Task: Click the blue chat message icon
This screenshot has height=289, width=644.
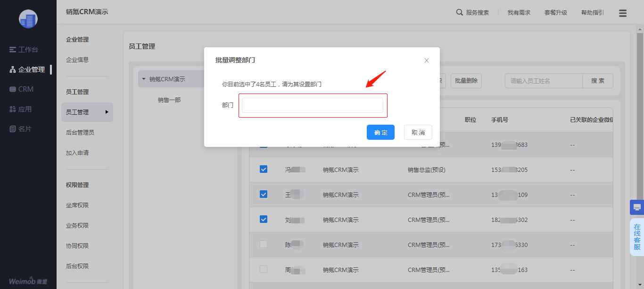Action: coord(637,207)
